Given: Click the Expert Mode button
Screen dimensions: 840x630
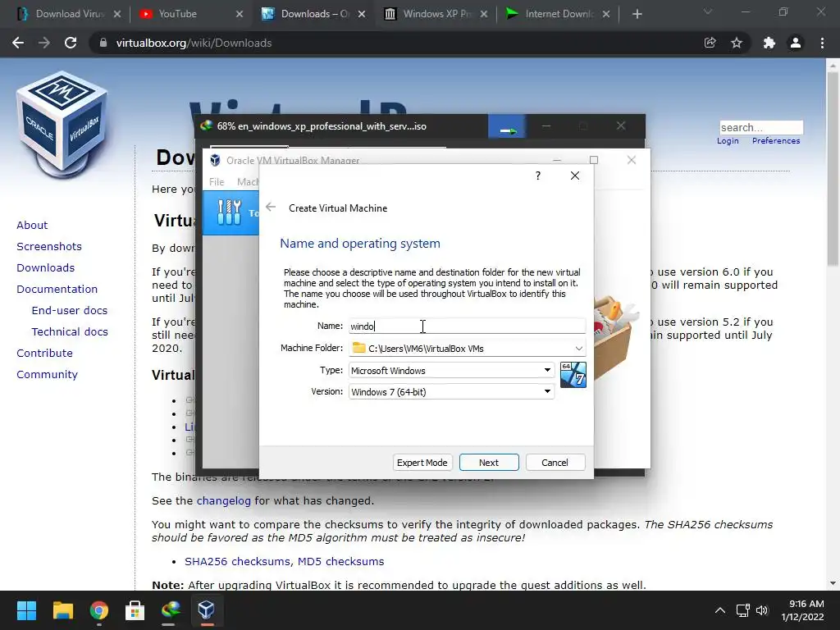Looking at the screenshot, I should (x=422, y=463).
